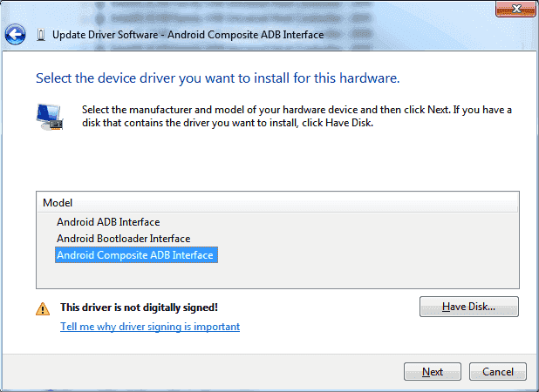Click the 'Select the device driver' heading

pyautogui.click(x=217, y=78)
